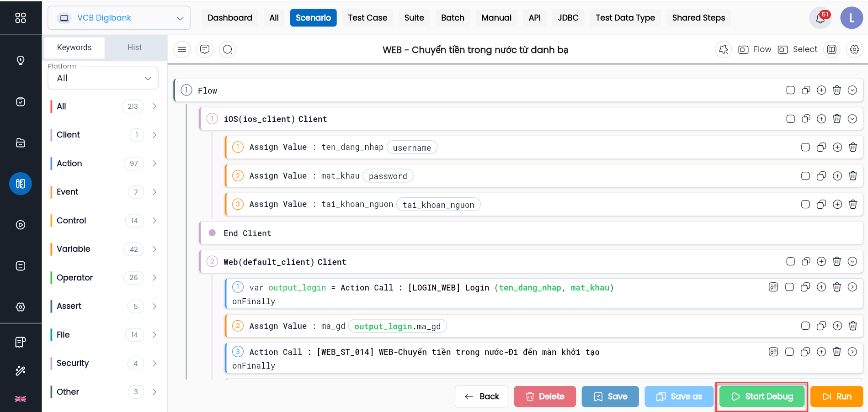
Task: Check the Web(default_client) Client checkbox
Action: [x=790, y=261]
